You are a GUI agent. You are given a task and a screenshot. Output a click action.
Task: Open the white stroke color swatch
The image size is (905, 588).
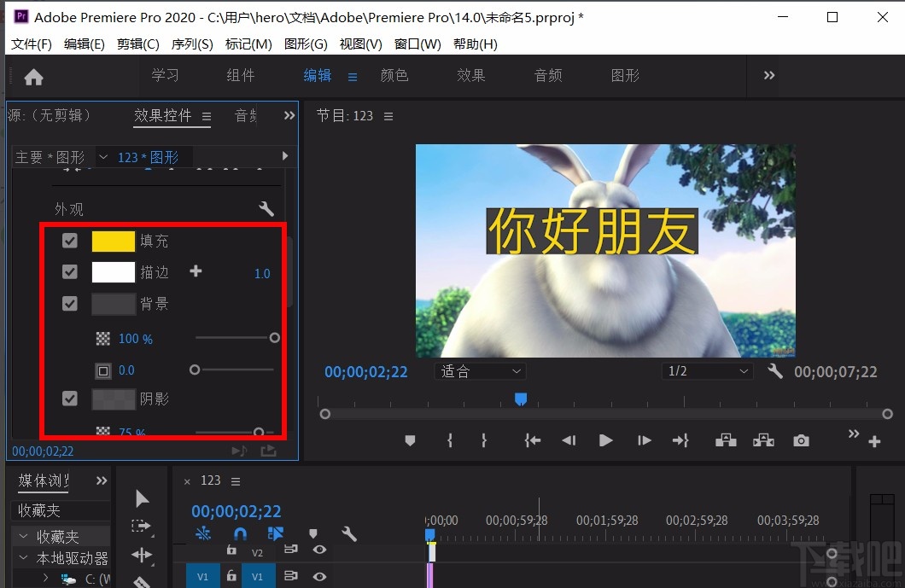(x=113, y=271)
